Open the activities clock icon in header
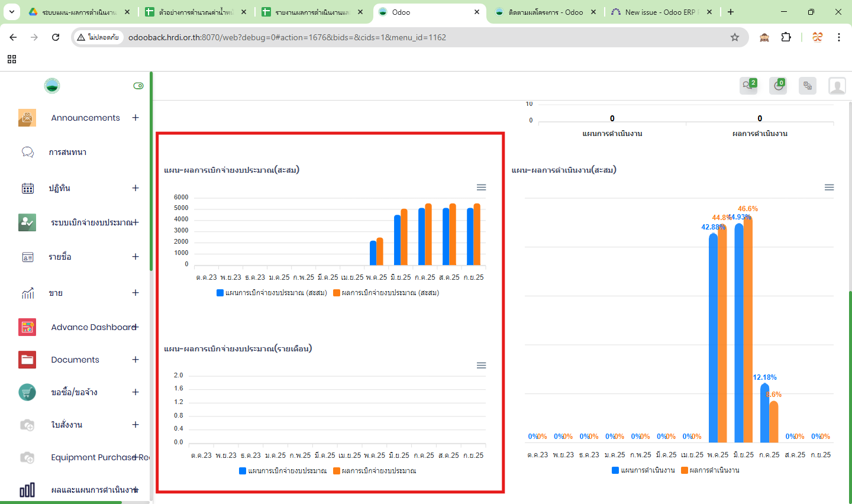This screenshot has width=852, height=504. (778, 86)
